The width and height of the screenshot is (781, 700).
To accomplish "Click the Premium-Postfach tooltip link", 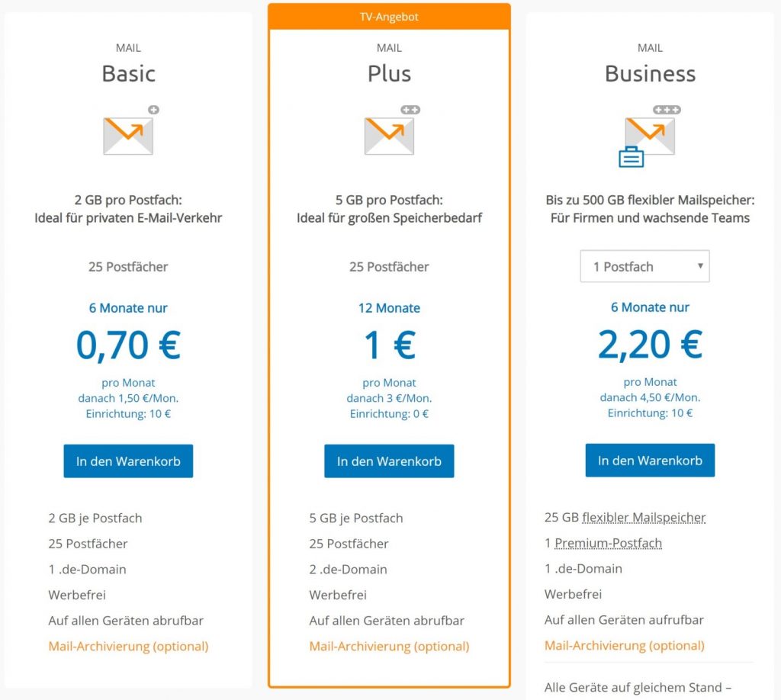I will pyautogui.click(x=608, y=543).
